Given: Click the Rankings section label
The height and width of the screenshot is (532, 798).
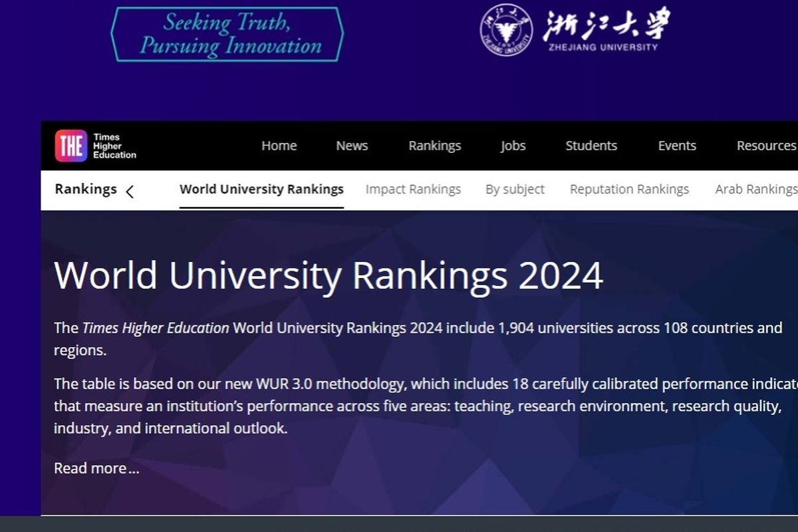Looking at the screenshot, I should click(86, 189).
